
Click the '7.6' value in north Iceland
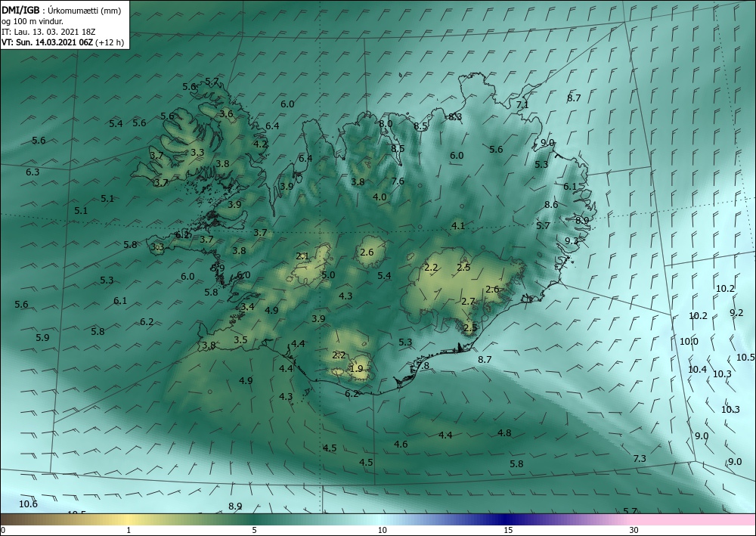[x=398, y=181]
